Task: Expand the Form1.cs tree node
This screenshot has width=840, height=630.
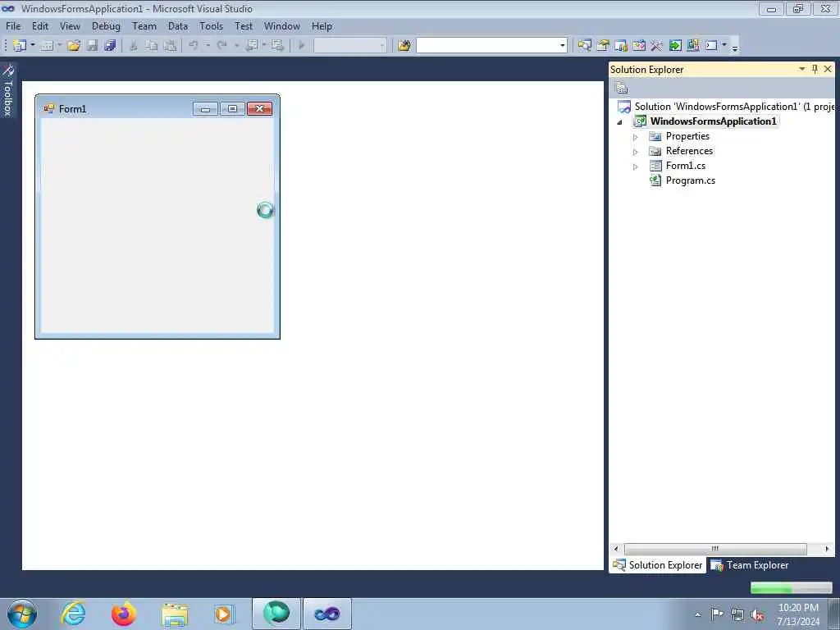Action: pyautogui.click(x=636, y=167)
